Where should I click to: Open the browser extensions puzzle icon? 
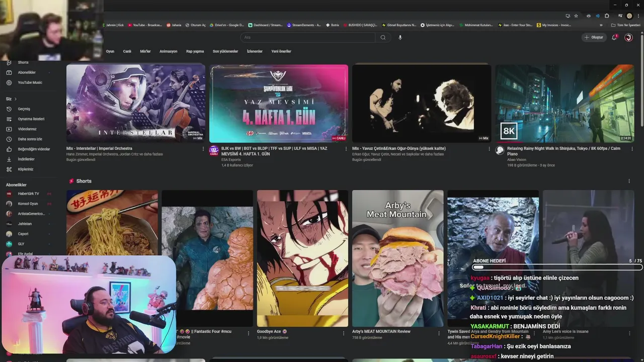(x=607, y=16)
